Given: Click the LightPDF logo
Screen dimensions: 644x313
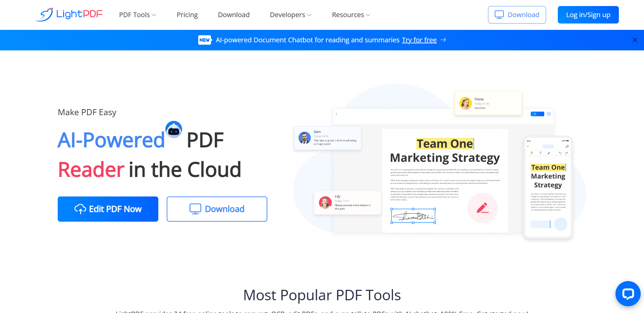Looking at the screenshot, I should [x=69, y=14].
